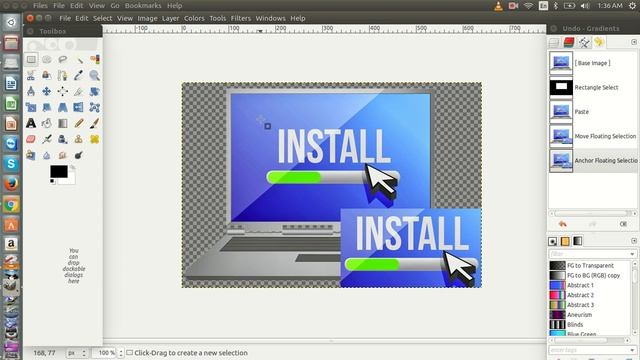Select the Pencil tool
Viewport: 640px width, 360px height.
(x=79, y=123)
